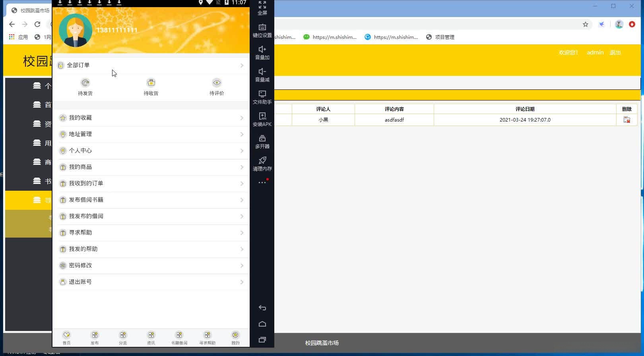Tap the 待收货 (pending receipt) icon
Viewport: 644px width, 356px height.
(x=151, y=83)
